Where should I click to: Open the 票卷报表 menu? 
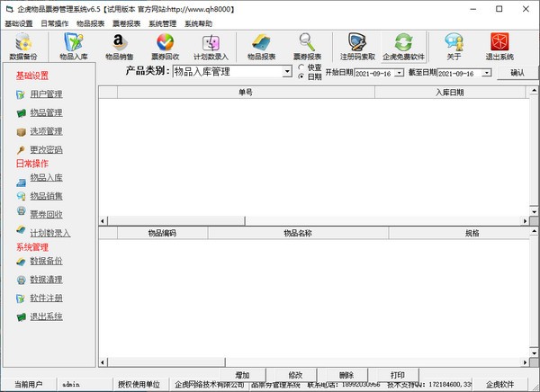(126, 23)
